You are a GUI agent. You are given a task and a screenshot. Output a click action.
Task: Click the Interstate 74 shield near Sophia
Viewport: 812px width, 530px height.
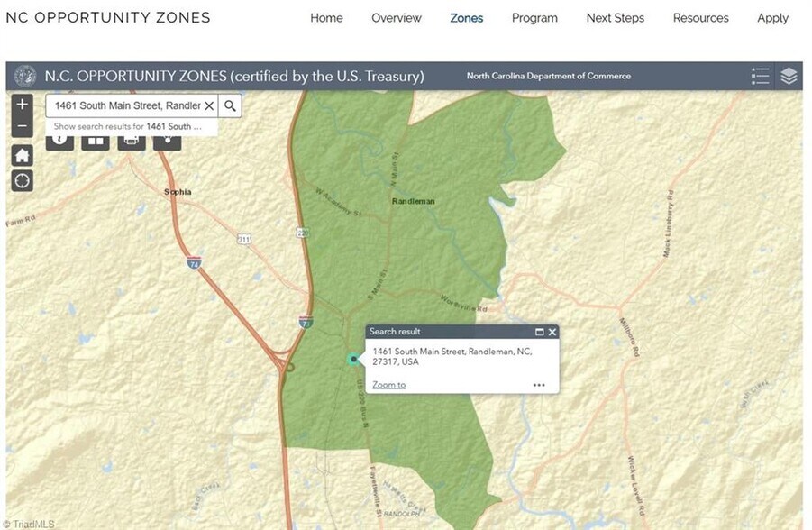point(194,262)
